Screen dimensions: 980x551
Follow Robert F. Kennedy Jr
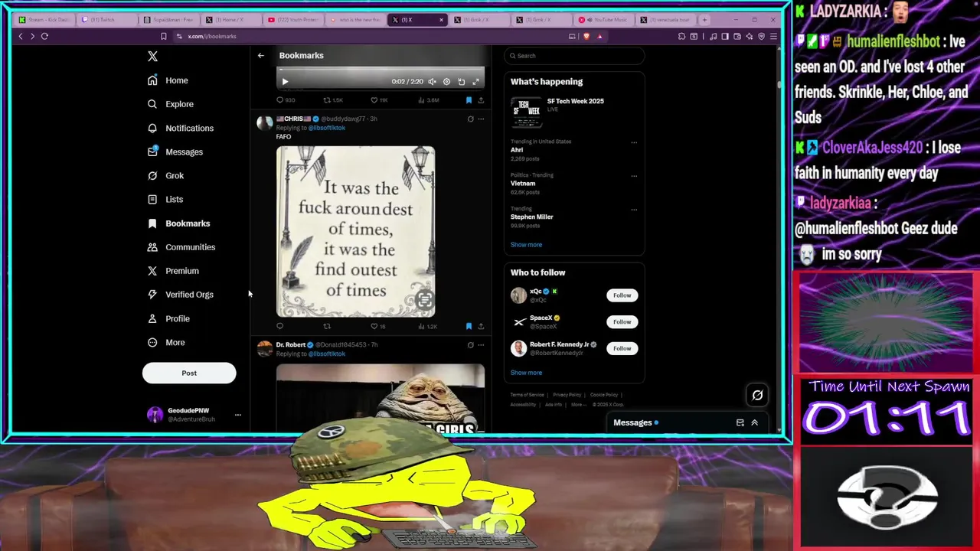click(622, 348)
